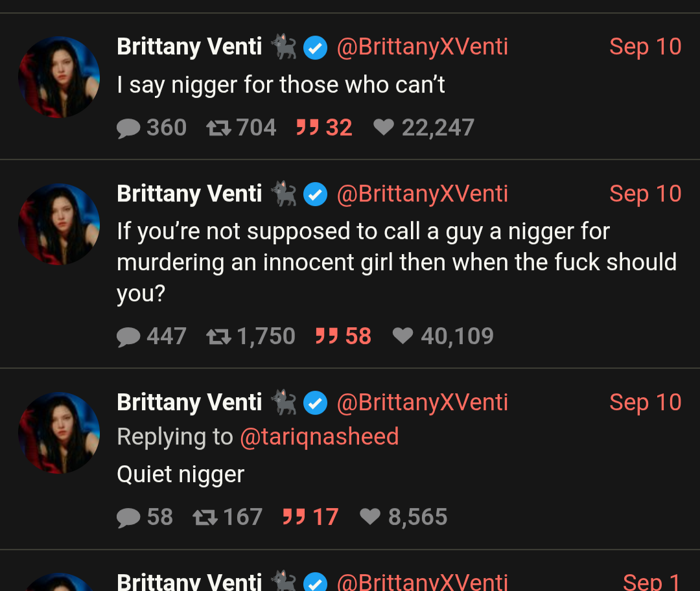Viewport: 700px width, 591px height.
Task: Click the Sep 10 date on the reply tweet
Action: click(645, 402)
